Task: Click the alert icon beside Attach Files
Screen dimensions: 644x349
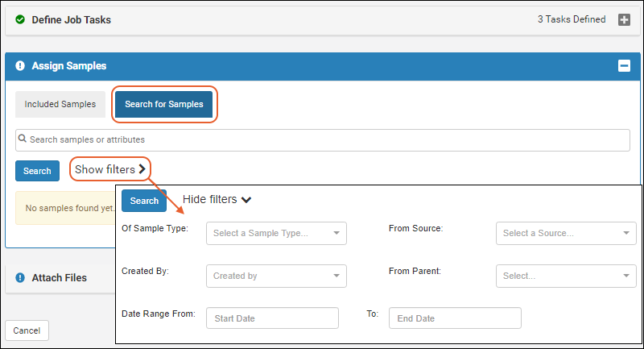Action: [20, 278]
